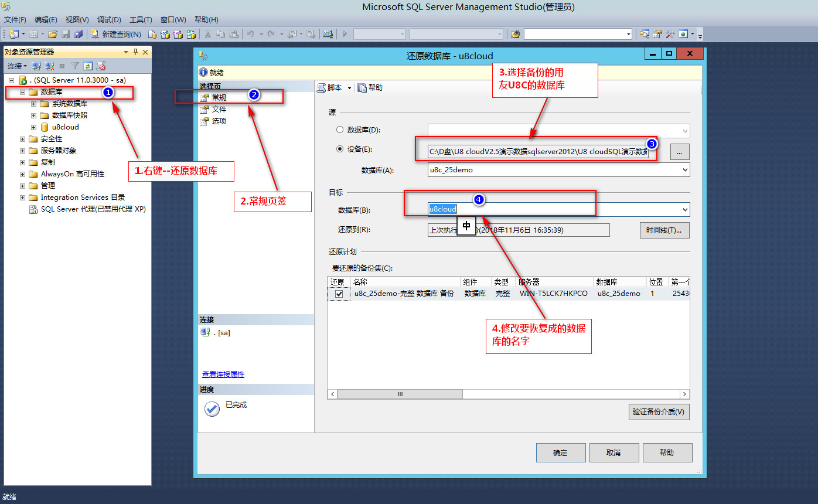This screenshot has width=818, height=504.
Task: Open the 数据库(B) target database dropdown
Action: coord(684,210)
